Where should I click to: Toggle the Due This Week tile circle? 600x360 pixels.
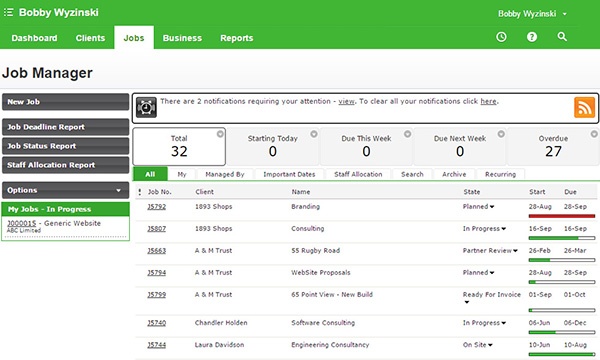point(408,134)
